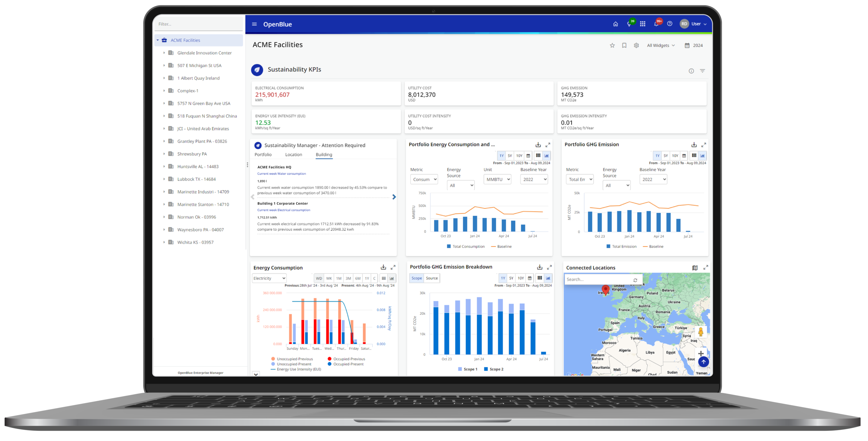
Task: Toggle the GHG Breakdown view to Source
Action: [x=432, y=278]
